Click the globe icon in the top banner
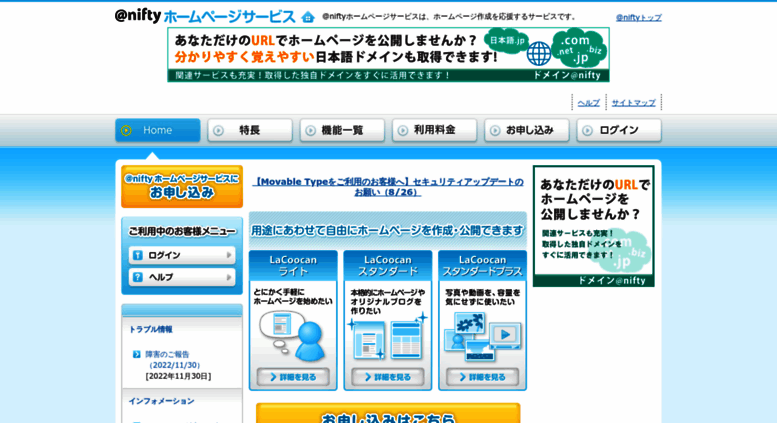Screen dimensions: 777x423 pyautogui.click(x=539, y=53)
